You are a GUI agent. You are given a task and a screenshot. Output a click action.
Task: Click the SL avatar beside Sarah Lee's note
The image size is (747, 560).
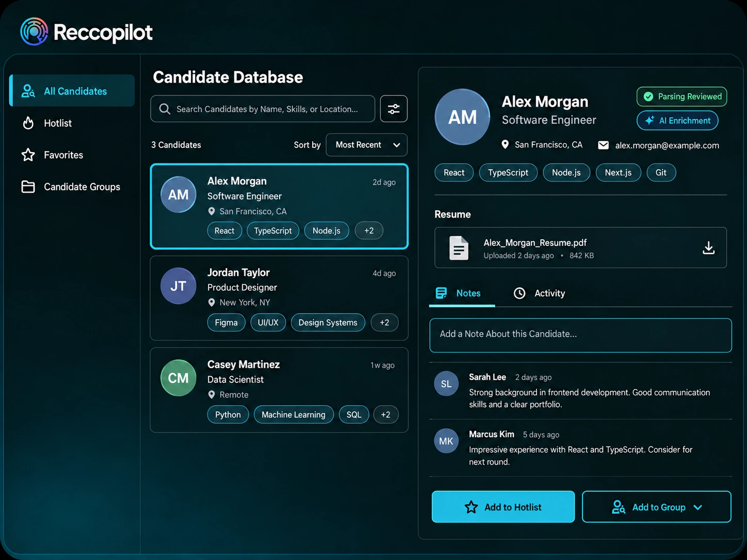point(446,384)
